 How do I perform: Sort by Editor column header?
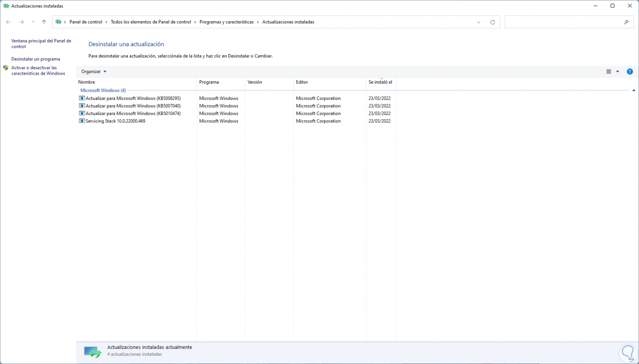pyautogui.click(x=330, y=82)
